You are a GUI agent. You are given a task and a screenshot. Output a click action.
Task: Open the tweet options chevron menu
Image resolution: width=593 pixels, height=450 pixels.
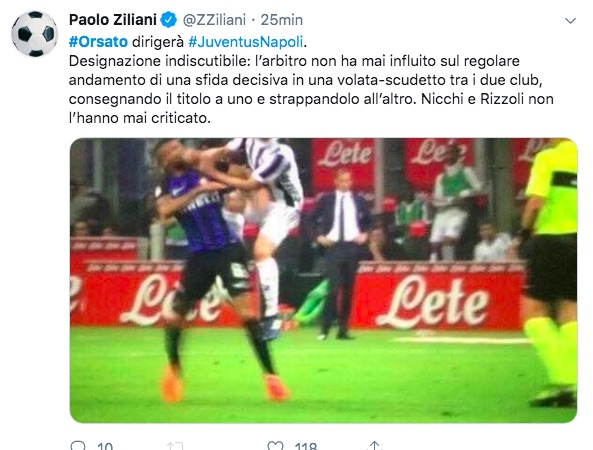coord(570,20)
